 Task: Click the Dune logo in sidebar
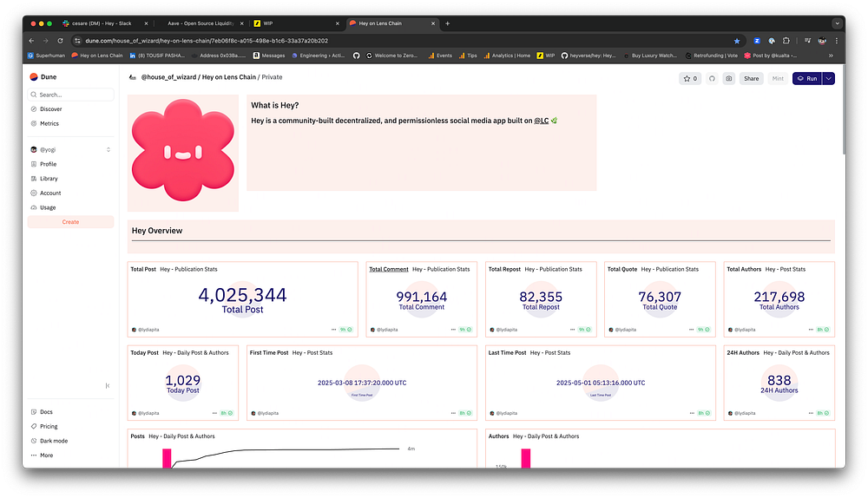43,77
